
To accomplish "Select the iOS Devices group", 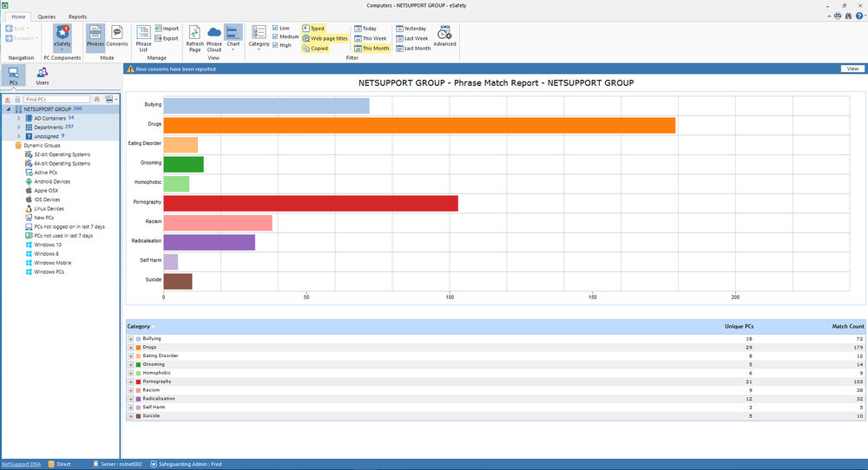I will (43, 199).
